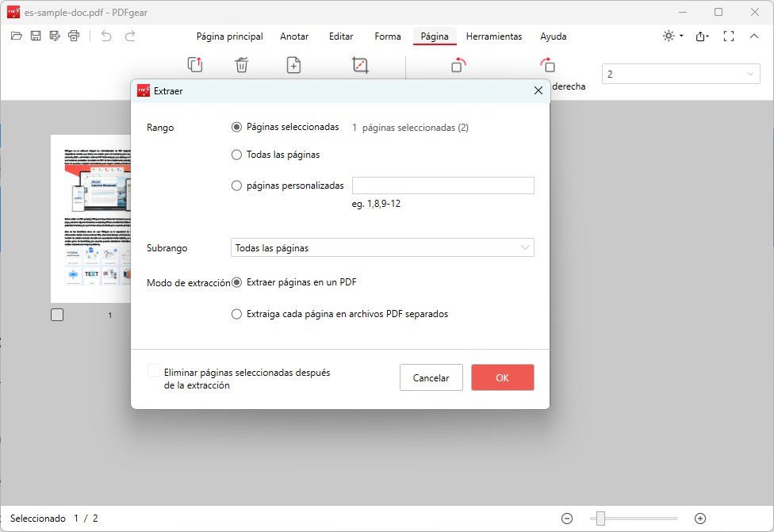Click the Save document icon
774x532 pixels.
[x=35, y=36]
